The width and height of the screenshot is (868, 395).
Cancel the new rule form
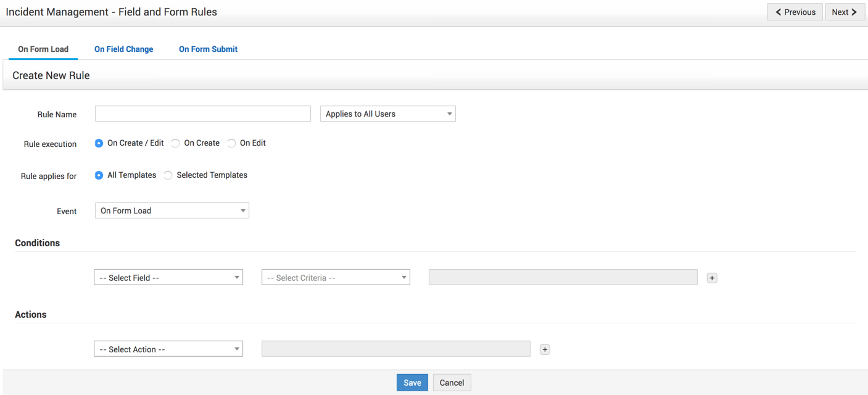[x=452, y=383]
